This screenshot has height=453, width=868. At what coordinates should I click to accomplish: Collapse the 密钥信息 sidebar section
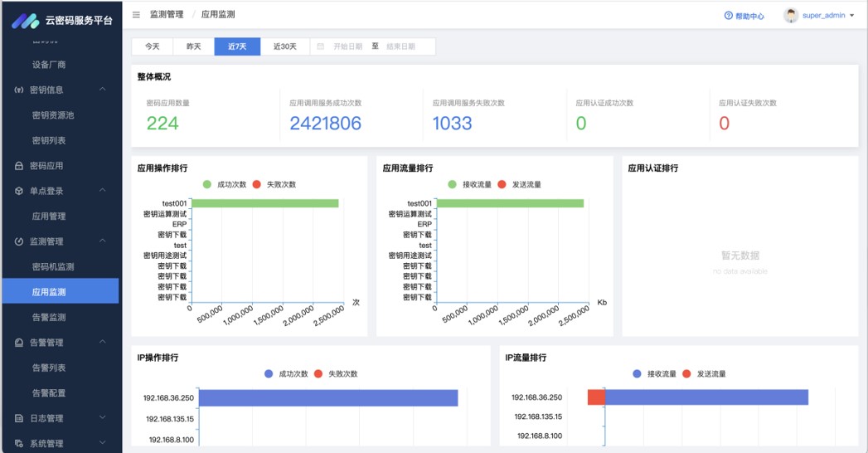click(x=103, y=90)
